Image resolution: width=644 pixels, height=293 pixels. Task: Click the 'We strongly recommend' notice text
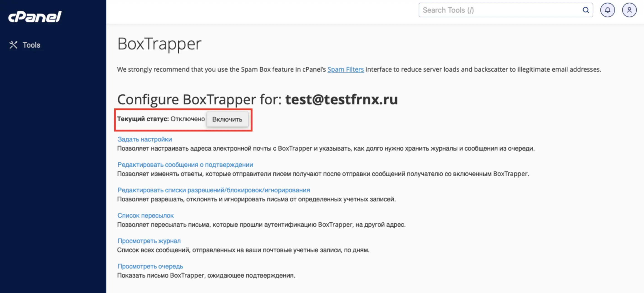coord(359,69)
